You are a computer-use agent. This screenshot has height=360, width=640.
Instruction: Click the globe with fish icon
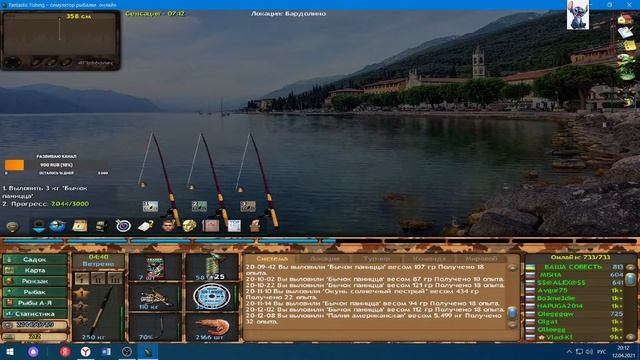click(x=58, y=226)
